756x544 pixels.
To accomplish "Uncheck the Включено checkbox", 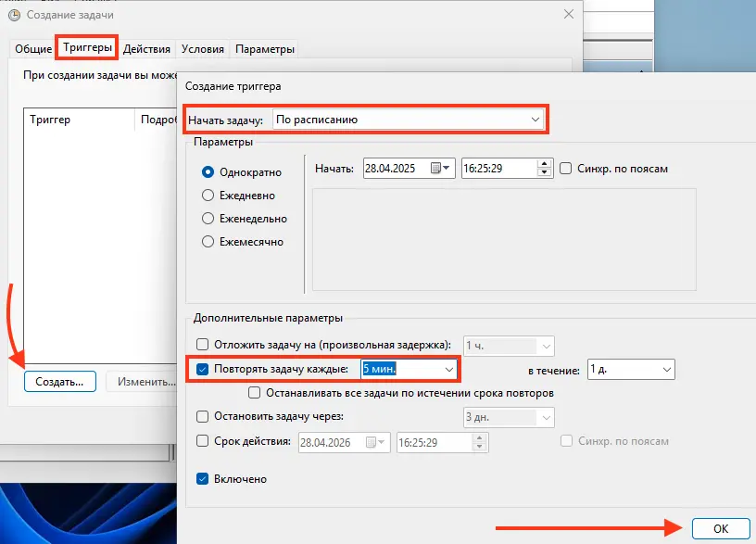I will pos(203,479).
